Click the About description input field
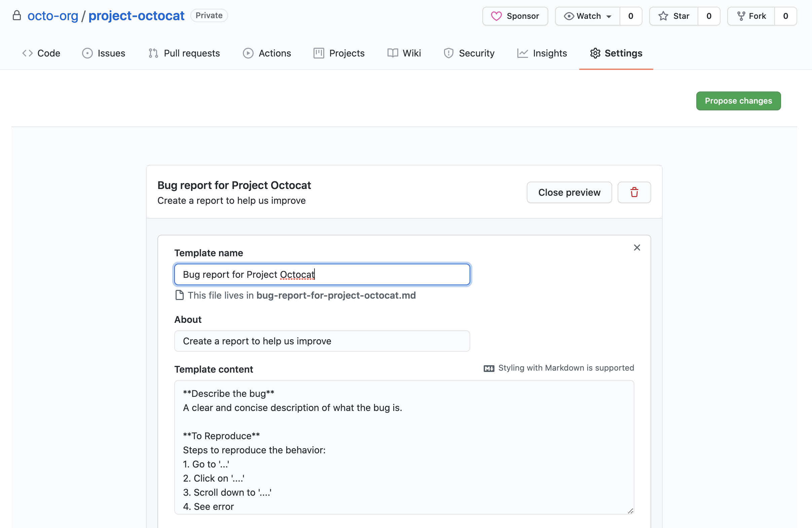Image resolution: width=812 pixels, height=528 pixels. [x=322, y=341]
